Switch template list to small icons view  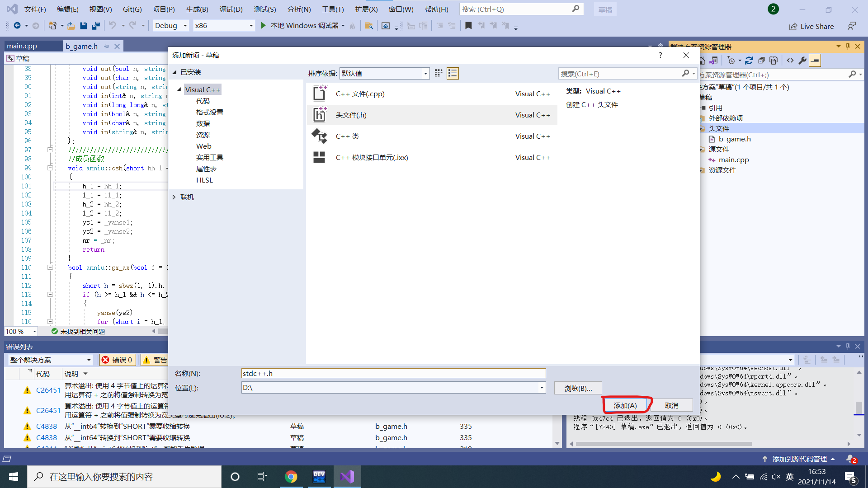(438, 73)
